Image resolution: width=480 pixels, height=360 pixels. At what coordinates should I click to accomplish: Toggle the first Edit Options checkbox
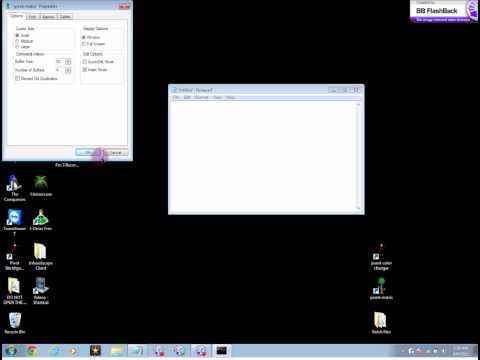coord(85,62)
